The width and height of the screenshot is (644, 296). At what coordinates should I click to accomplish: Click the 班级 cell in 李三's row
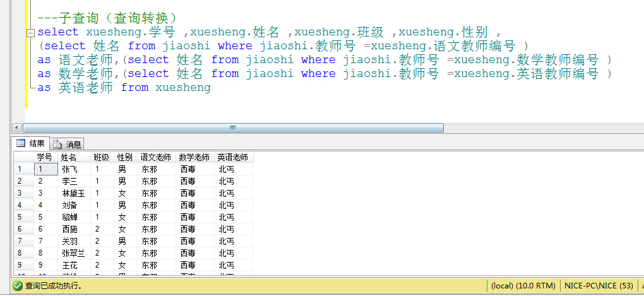[103, 181]
